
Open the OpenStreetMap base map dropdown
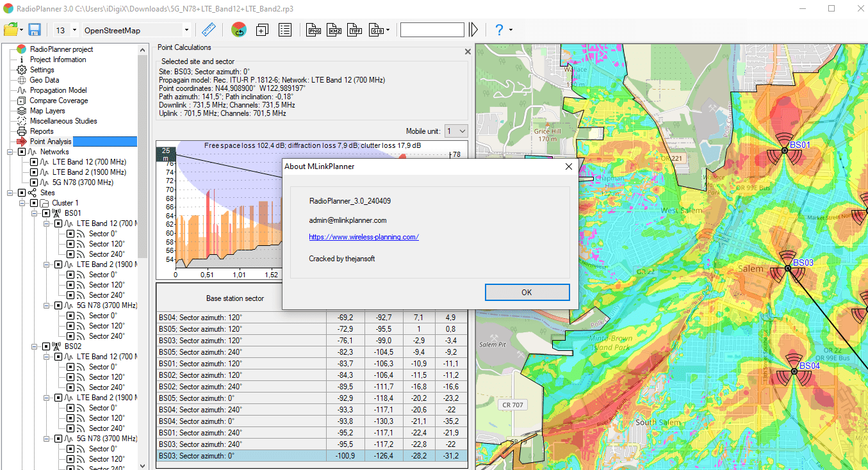coord(186,30)
